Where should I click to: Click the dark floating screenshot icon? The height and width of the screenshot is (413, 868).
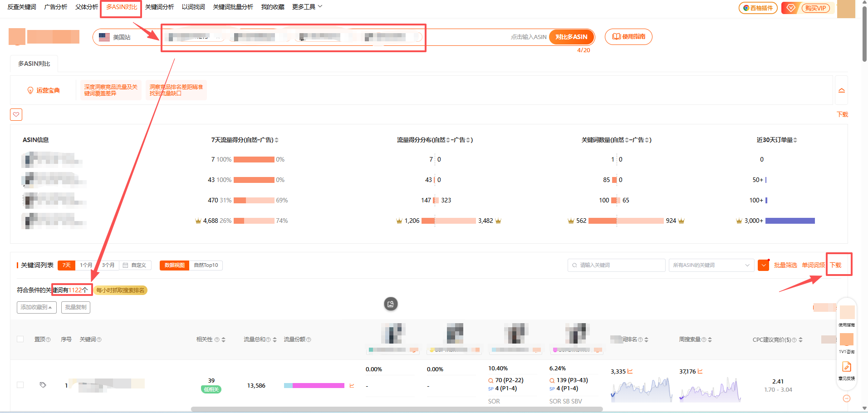[391, 304]
